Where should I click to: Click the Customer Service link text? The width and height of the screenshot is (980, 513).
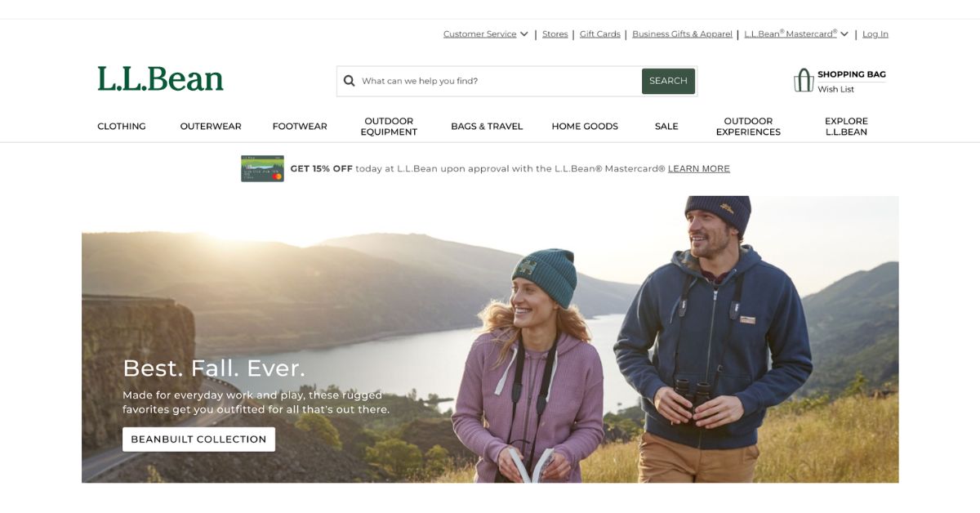click(x=480, y=34)
